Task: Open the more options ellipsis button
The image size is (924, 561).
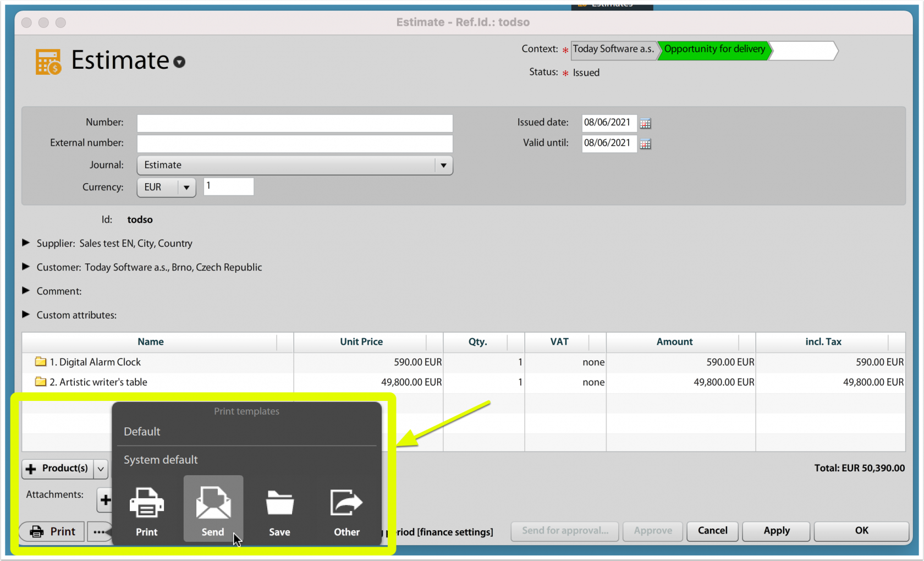Action: point(100,532)
